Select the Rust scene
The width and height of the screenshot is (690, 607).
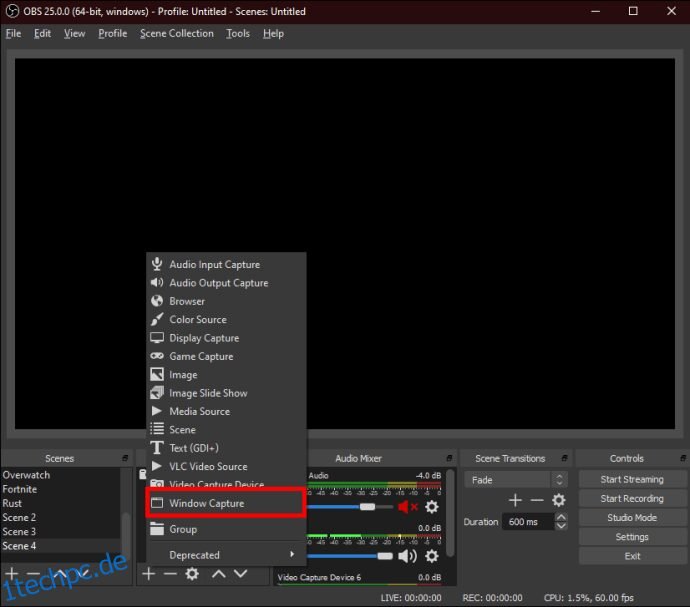coord(61,503)
